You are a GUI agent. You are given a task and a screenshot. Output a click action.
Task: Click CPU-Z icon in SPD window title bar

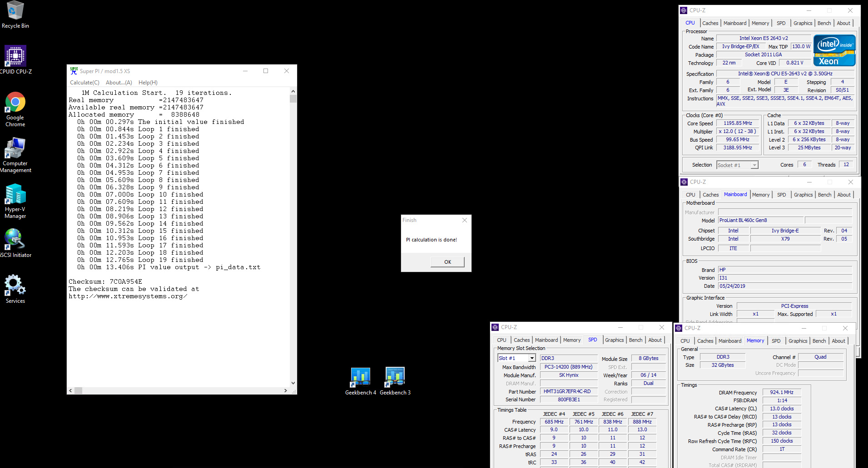click(x=495, y=327)
